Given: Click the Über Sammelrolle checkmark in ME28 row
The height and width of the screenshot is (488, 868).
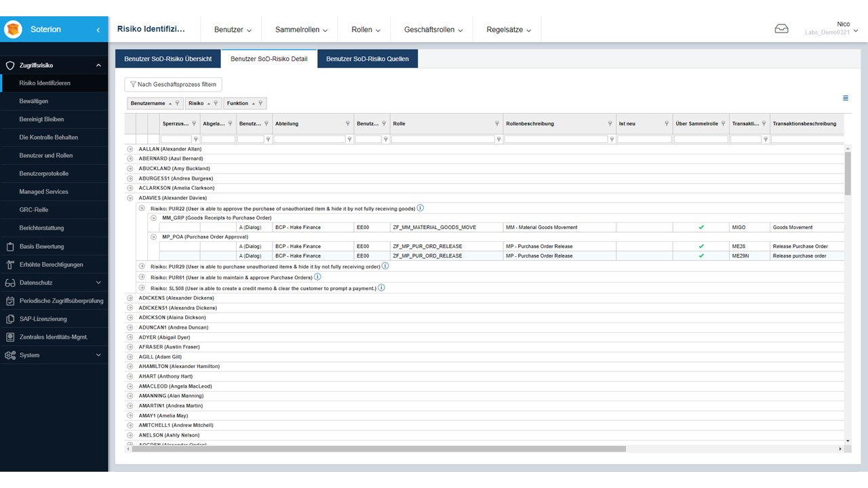Looking at the screenshot, I should pos(701,247).
